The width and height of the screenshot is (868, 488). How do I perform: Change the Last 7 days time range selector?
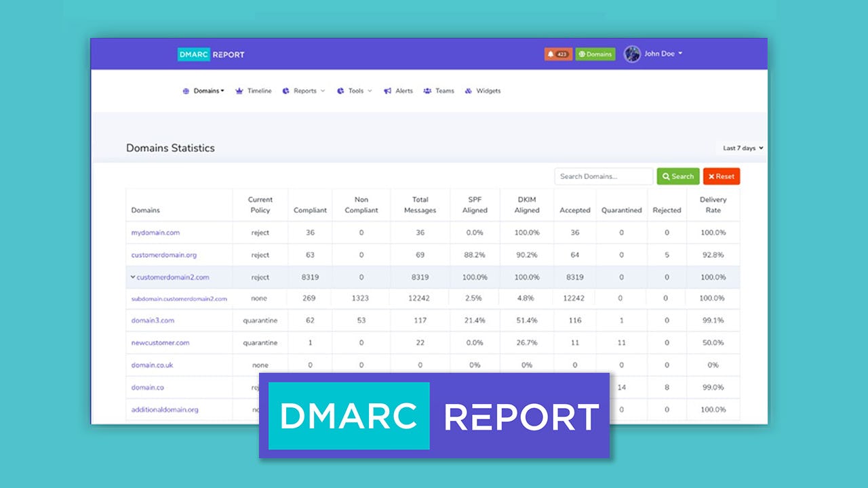(x=741, y=147)
